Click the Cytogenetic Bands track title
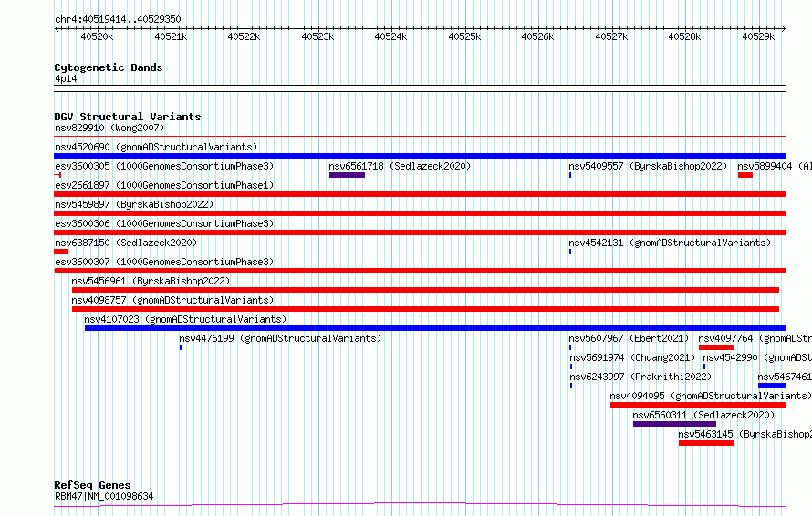This screenshot has height=516, width=812. coord(109,67)
